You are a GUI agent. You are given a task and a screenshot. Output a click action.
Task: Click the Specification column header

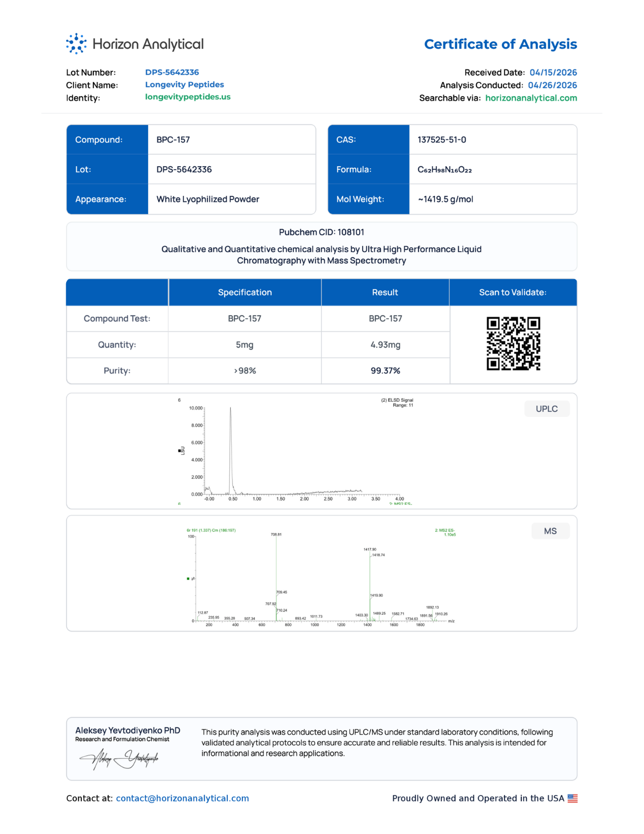245,292
